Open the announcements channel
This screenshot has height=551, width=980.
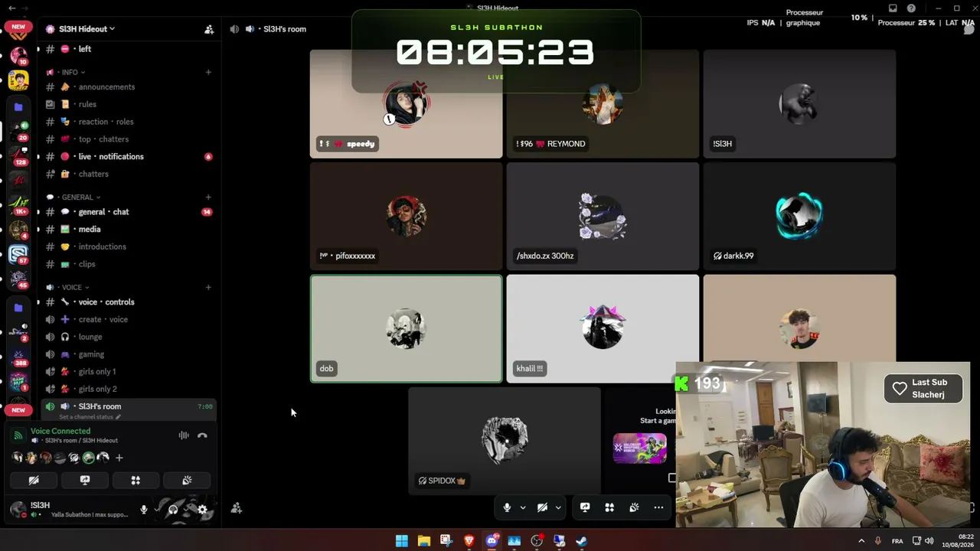(129, 87)
